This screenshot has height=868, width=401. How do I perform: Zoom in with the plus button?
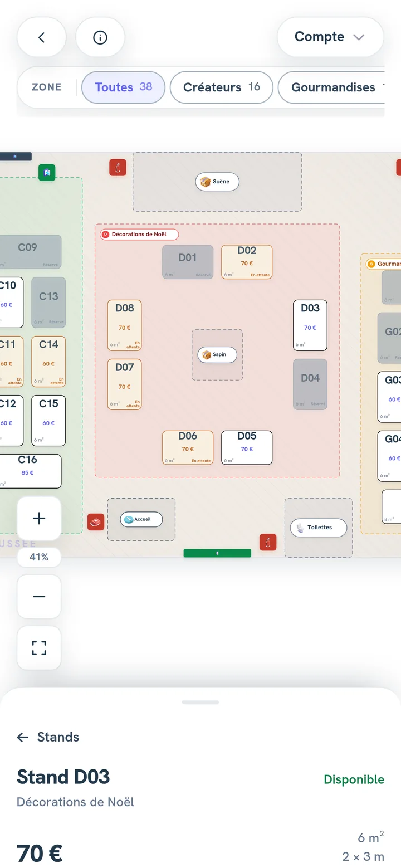click(x=39, y=518)
